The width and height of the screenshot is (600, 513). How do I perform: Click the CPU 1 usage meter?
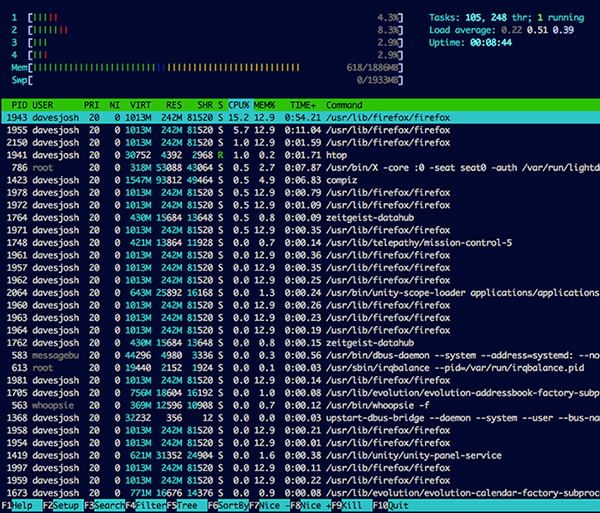[x=207, y=18]
